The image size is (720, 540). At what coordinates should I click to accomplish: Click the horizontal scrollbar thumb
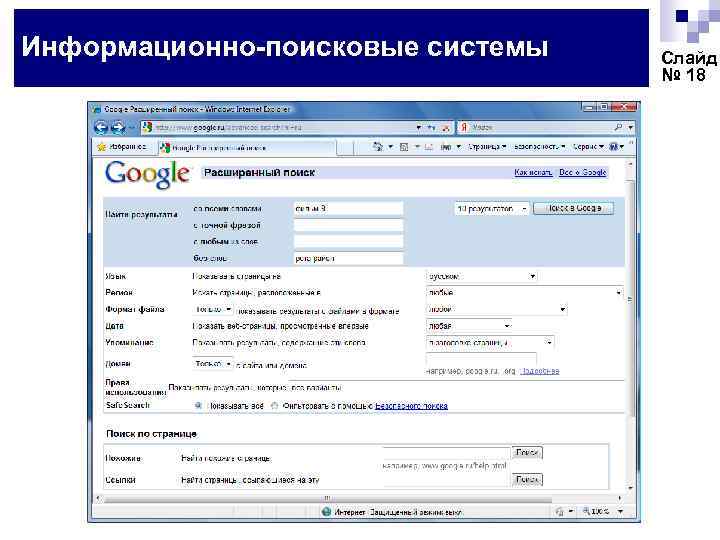click(327, 498)
